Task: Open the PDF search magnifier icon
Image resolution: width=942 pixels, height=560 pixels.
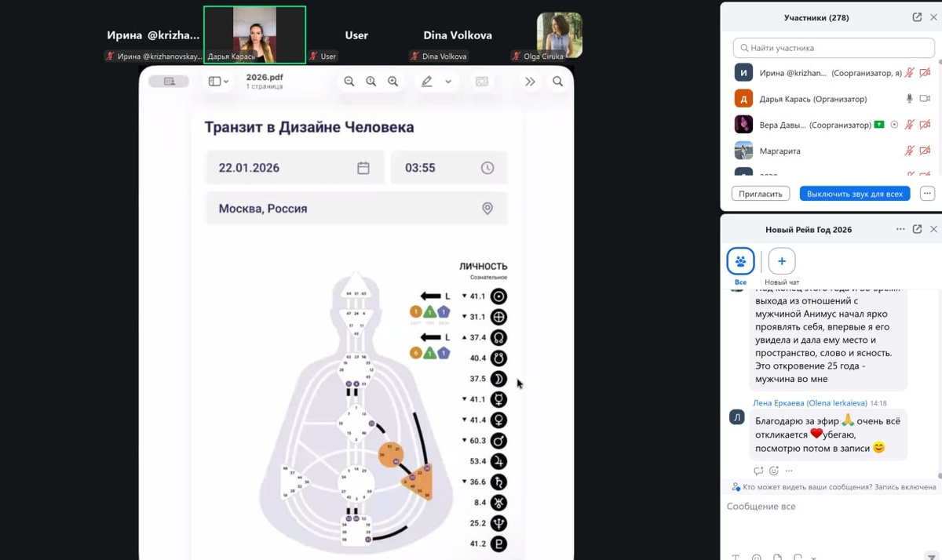Action: pos(557,82)
